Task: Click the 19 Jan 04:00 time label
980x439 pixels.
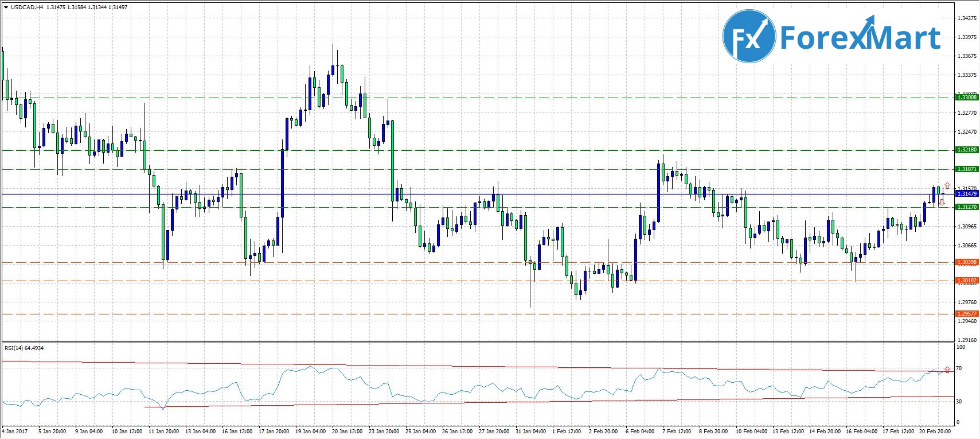Action: point(311,432)
